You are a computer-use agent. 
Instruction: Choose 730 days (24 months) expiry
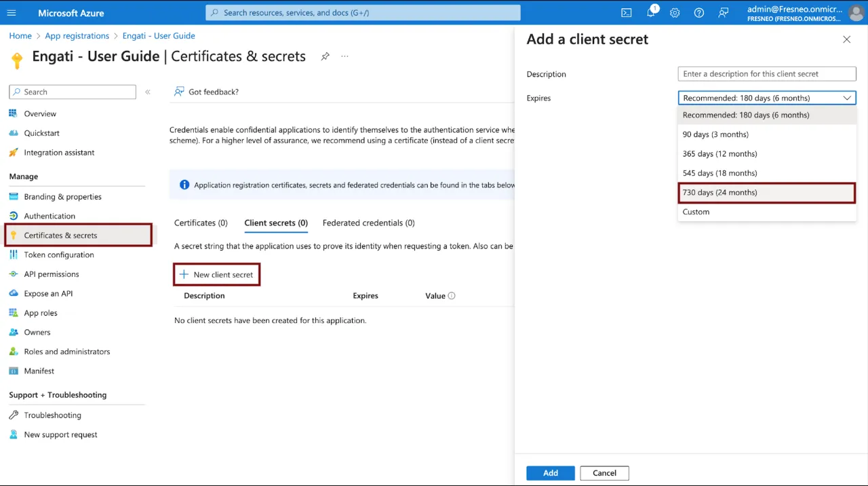(767, 192)
